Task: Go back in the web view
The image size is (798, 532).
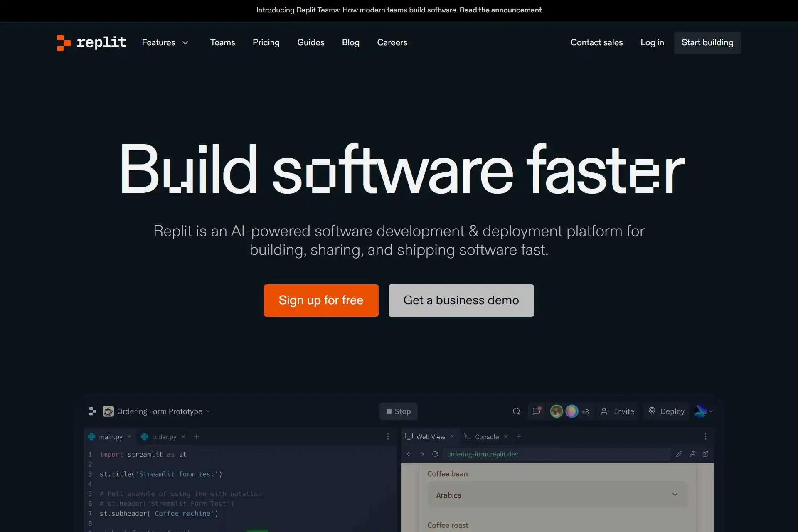Action: tap(409, 454)
